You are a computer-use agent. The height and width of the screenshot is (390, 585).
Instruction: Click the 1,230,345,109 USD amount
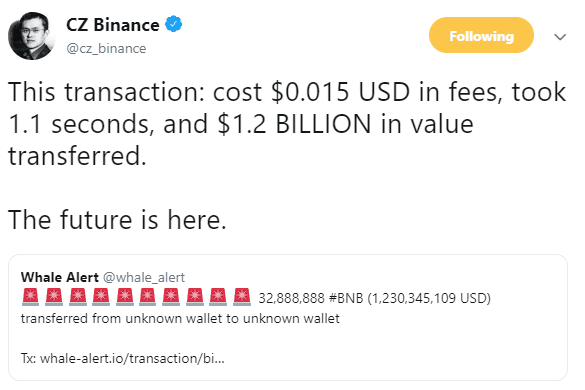(429, 298)
